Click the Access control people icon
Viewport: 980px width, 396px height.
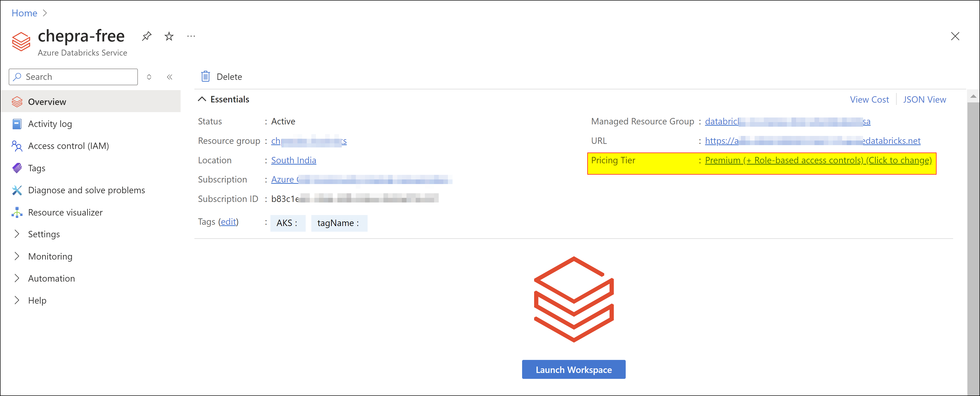tap(17, 146)
